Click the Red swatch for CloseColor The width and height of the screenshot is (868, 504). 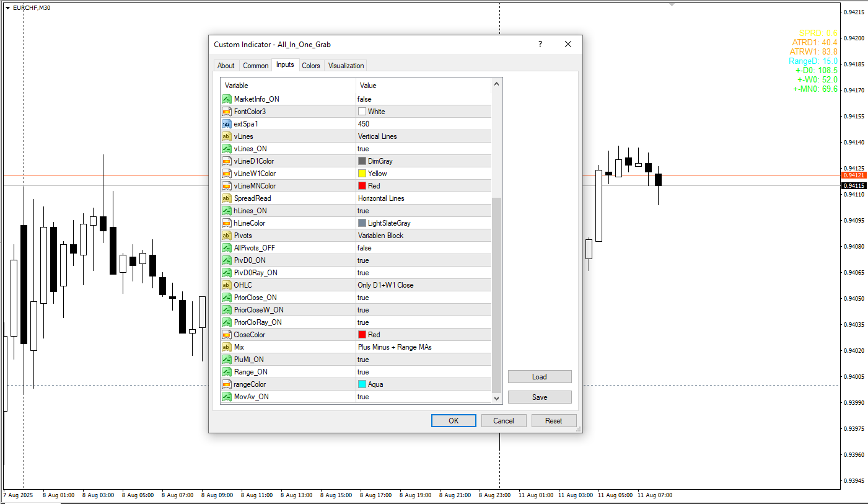click(362, 335)
